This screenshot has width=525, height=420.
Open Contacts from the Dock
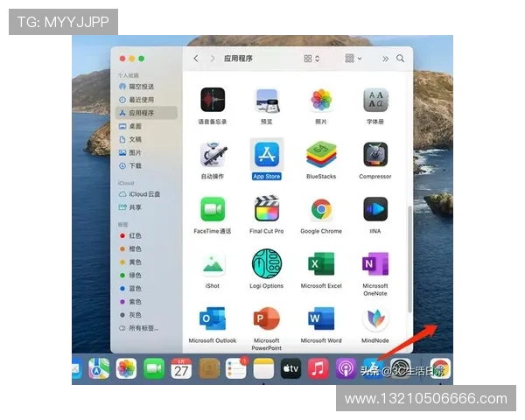[208, 368]
